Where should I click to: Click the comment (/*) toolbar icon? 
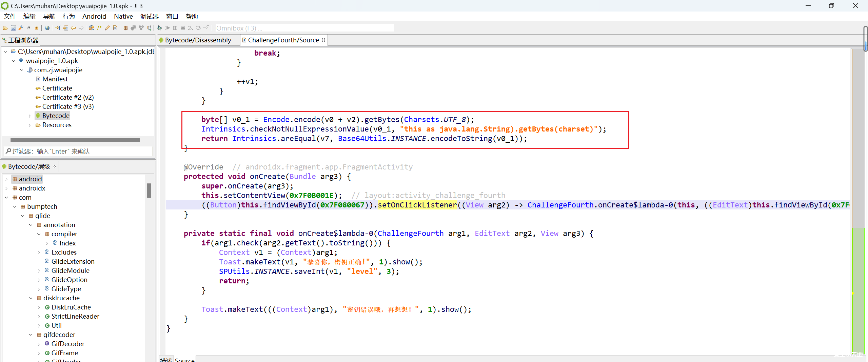(x=99, y=28)
